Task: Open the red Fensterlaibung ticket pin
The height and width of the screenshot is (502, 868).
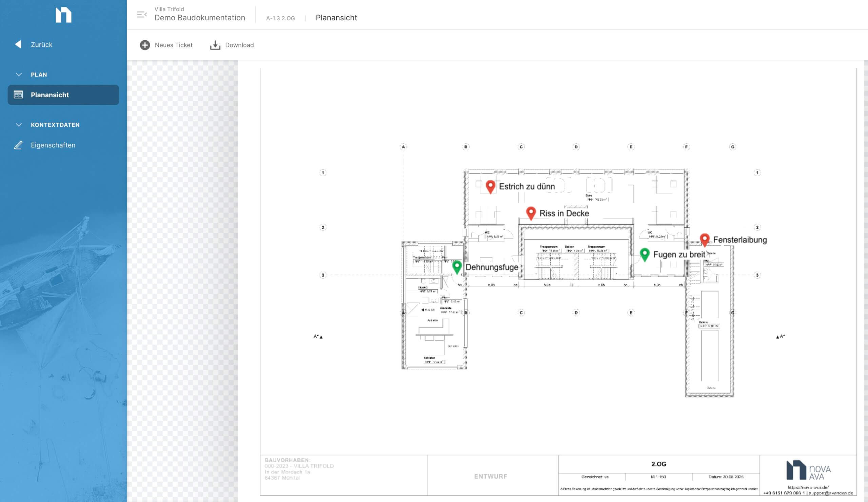Action: [704, 239]
